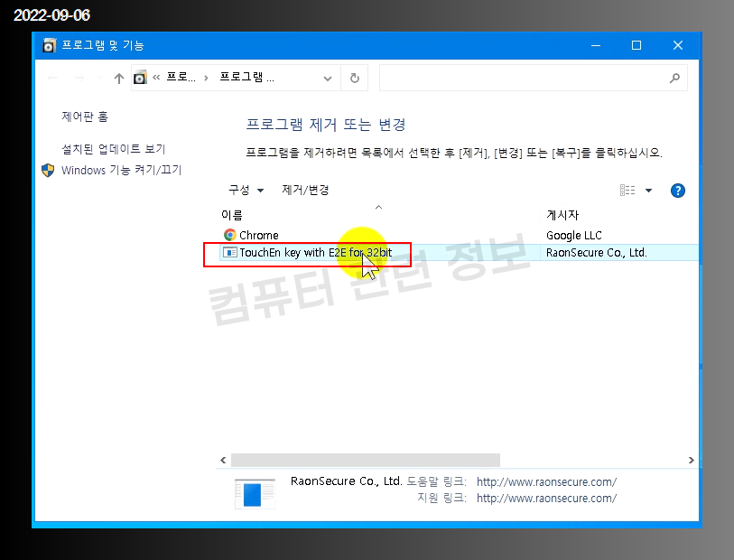Open the 제어판 홈 link
The image size is (734, 560).
pos(85,117)
